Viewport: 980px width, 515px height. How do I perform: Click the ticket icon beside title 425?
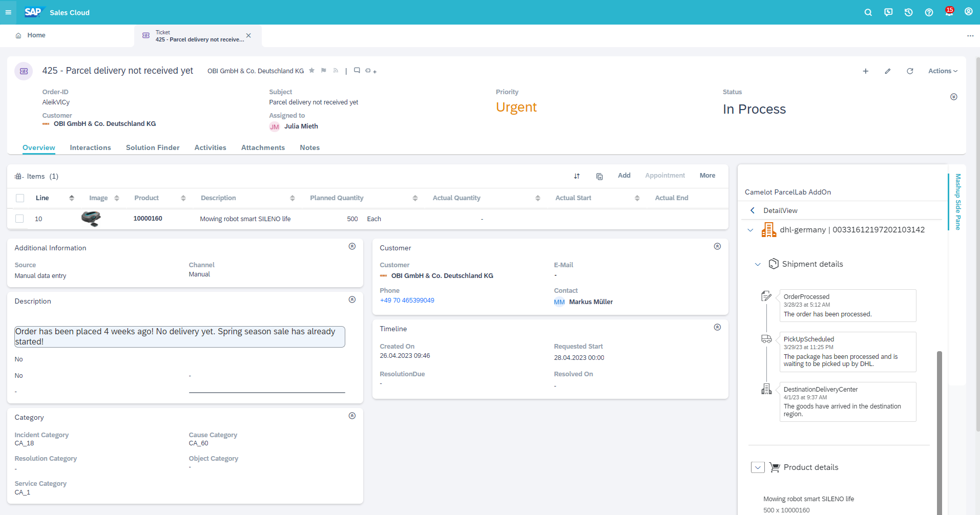tap(24, 71)
